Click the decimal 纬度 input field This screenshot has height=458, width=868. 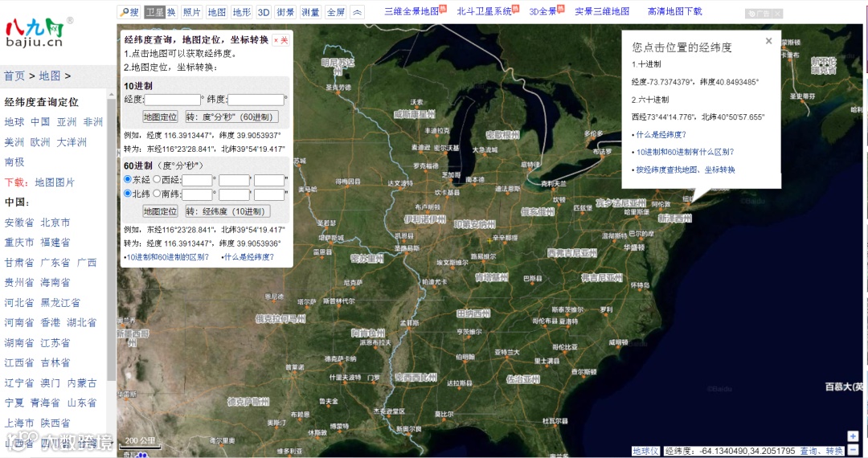[x=256, y=100]
